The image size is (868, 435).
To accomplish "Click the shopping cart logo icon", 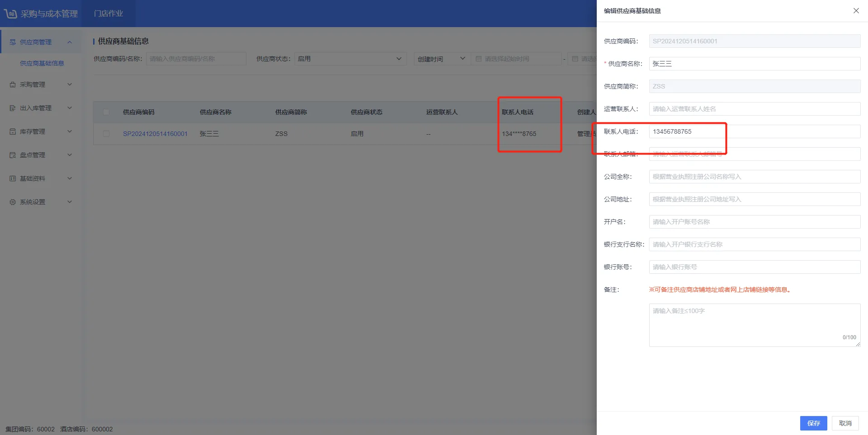I will tap(10, 14).
